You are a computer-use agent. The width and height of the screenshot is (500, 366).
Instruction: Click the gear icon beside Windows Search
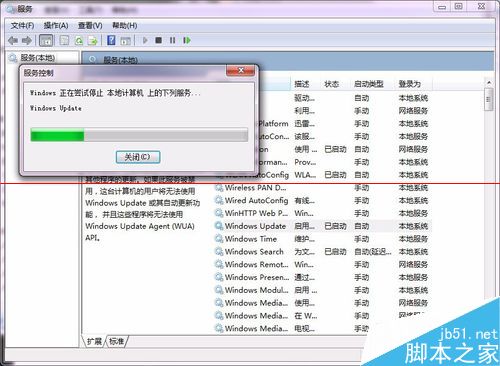(x=219, y=251)
